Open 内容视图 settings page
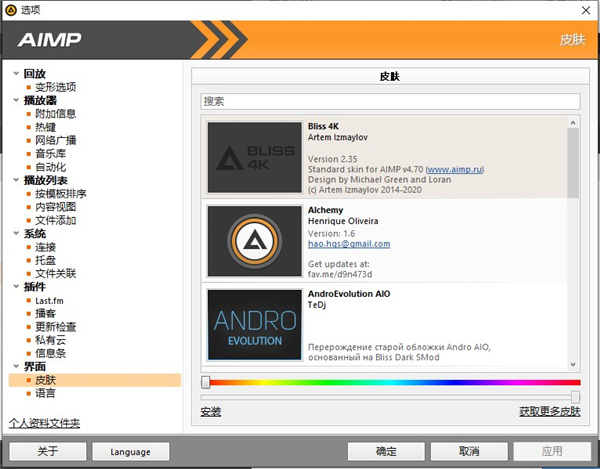The width and height of the screenshot is (600, 469). (x=55, y=207)
